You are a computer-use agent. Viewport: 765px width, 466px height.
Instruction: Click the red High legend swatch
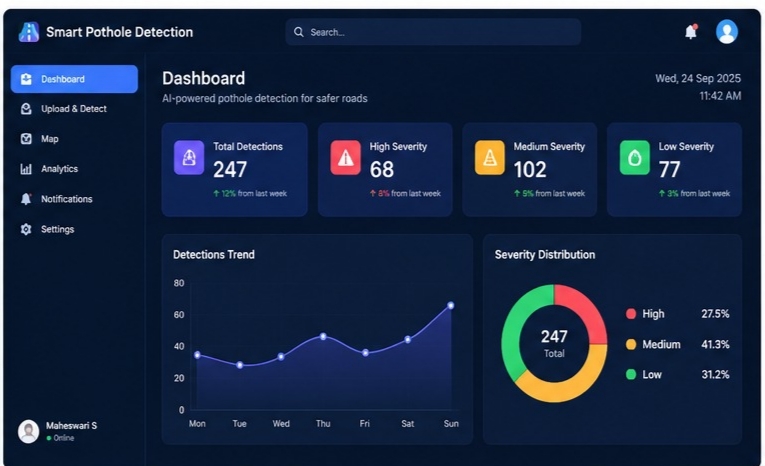coord(631,314)
